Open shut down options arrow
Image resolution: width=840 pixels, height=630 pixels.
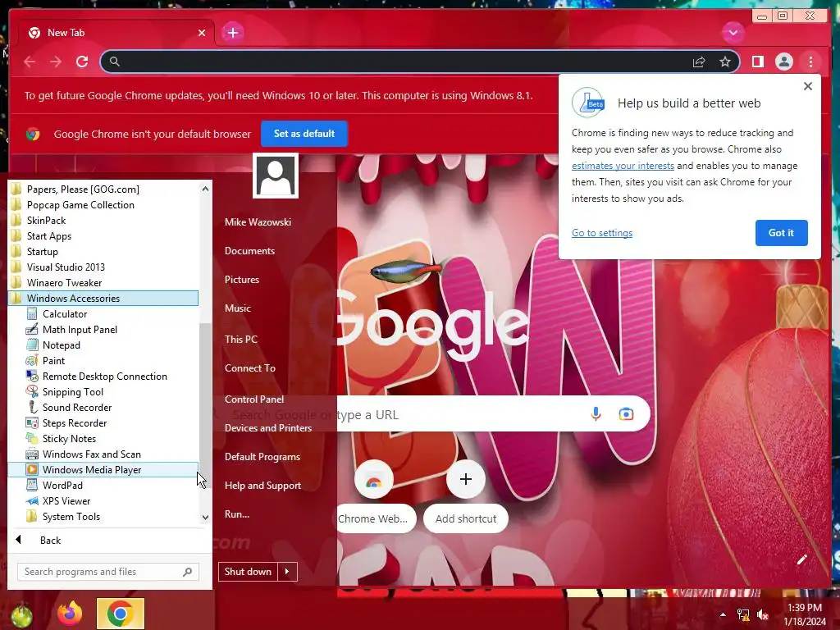click(x=287, y=572)
